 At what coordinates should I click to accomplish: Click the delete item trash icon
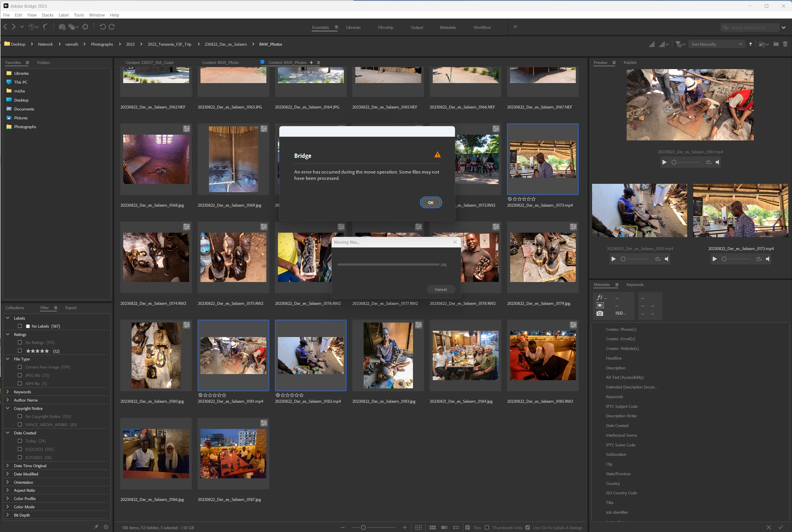click(785, 44)
